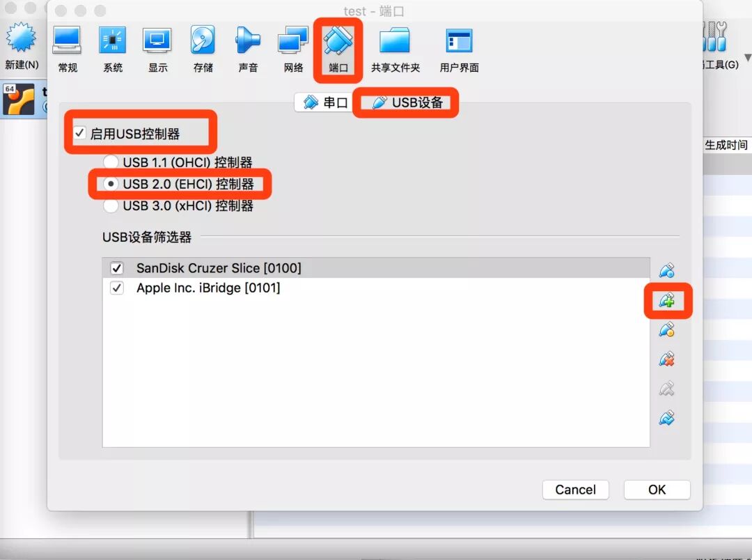Move USB filter down icon

pyautogui.click(x=666, y=418)
